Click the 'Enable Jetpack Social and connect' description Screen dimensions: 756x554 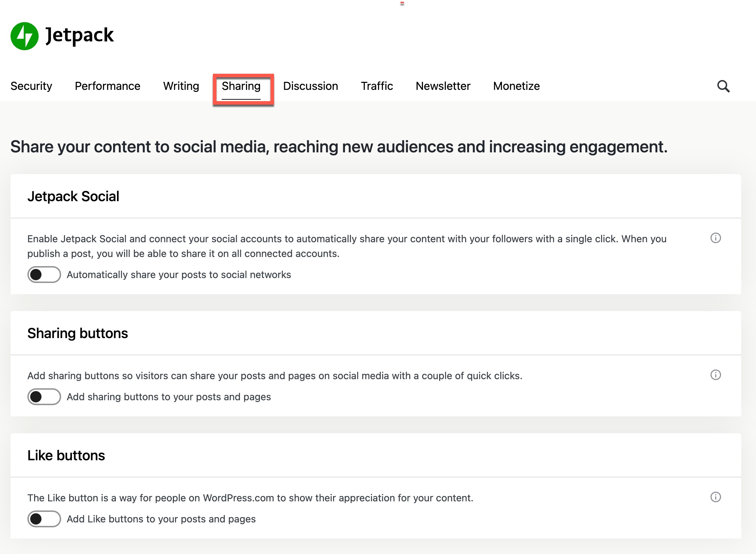(347, 246)
